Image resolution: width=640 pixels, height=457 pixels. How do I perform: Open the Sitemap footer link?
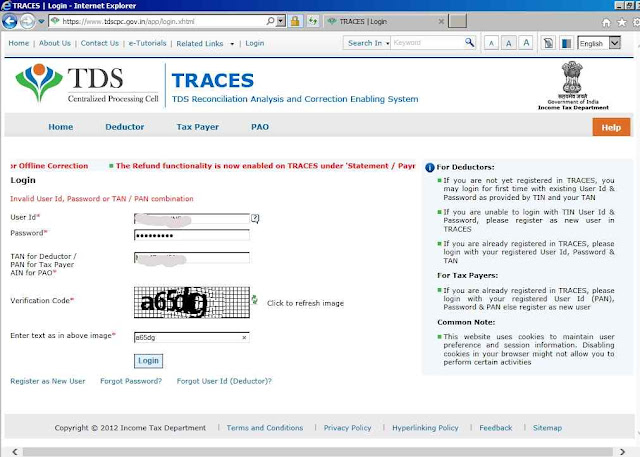point(547,428)
